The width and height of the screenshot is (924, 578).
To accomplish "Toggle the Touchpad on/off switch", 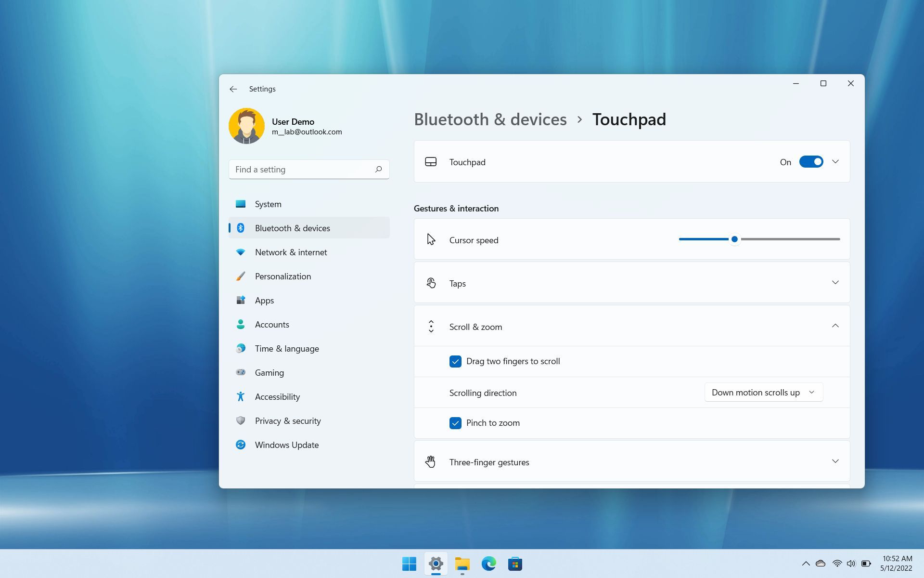I will click(810, 162).
